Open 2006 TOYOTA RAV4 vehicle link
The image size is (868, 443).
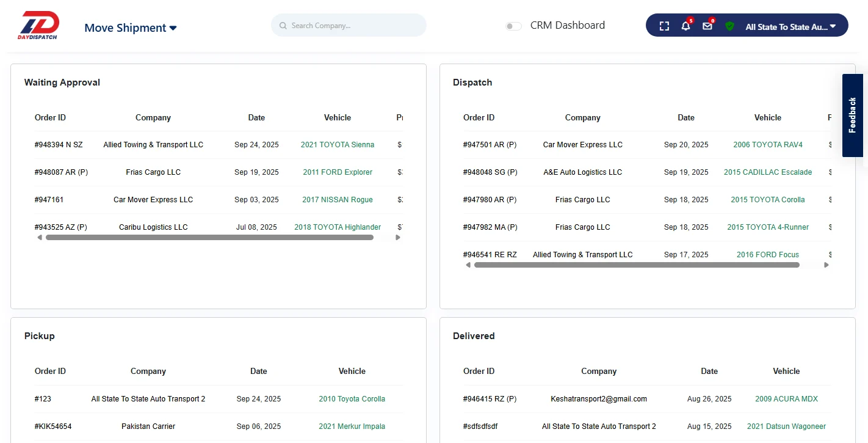tap(768, 145)
